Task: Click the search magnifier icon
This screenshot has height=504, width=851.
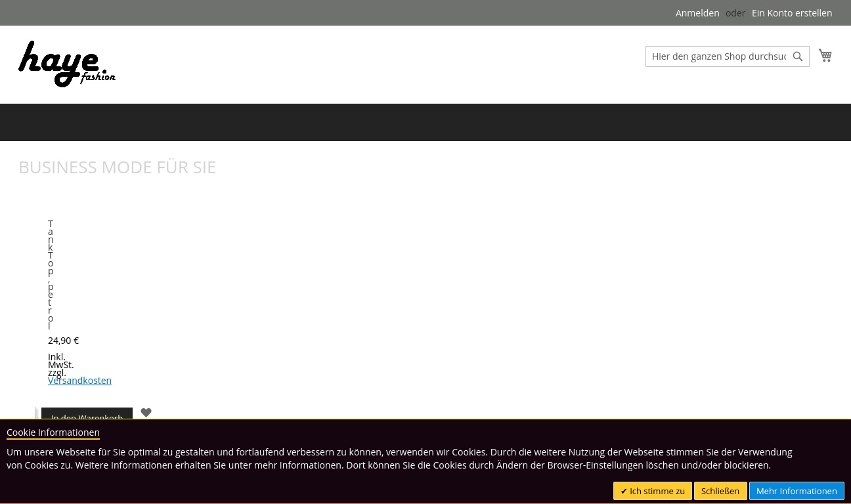Action: 798,56
